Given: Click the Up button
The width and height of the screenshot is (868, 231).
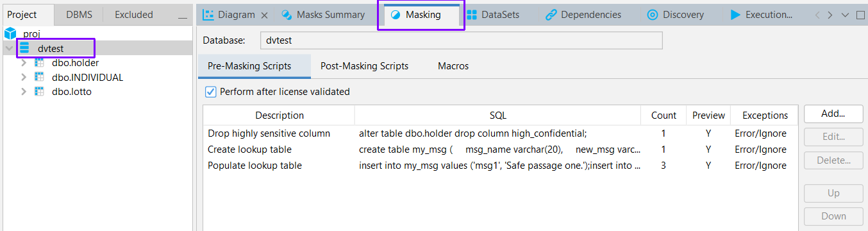Looking at the screenshot, I should 833,193.
